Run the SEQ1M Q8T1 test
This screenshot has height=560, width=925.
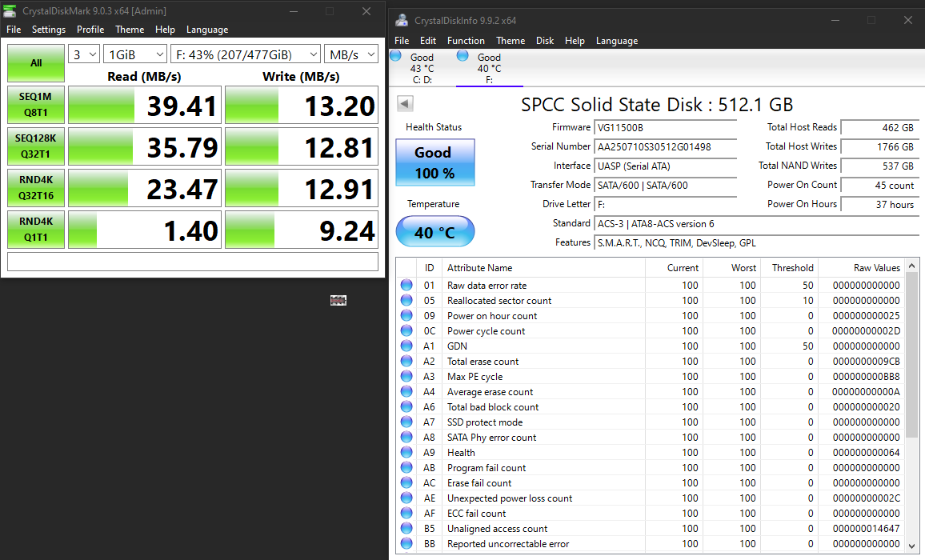(36, 105)
